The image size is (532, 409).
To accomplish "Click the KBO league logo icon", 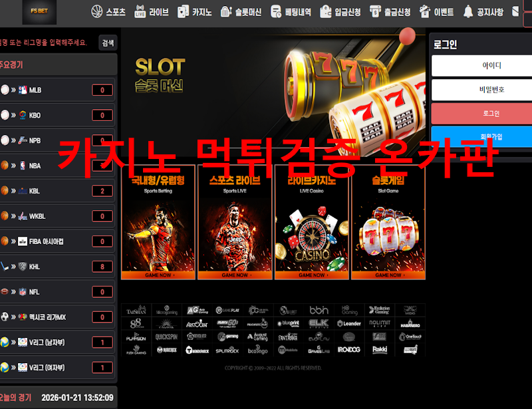I will tap(23, 115).
